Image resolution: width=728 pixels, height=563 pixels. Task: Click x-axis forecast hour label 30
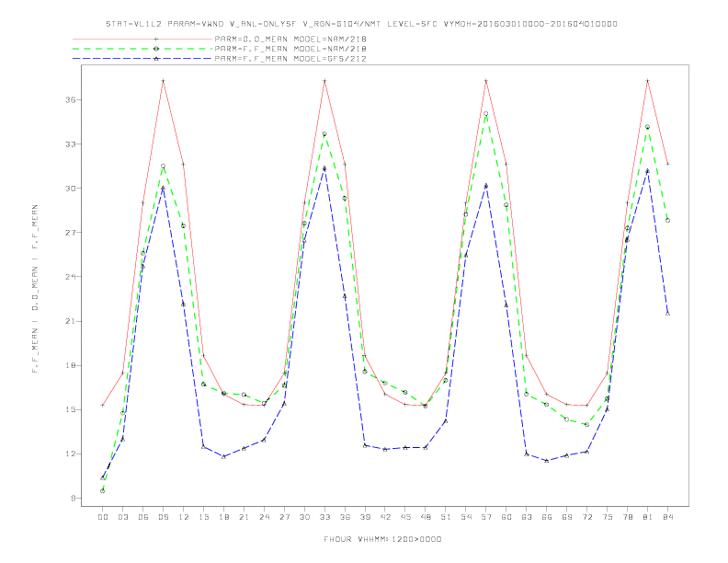(x=304, y=517)
